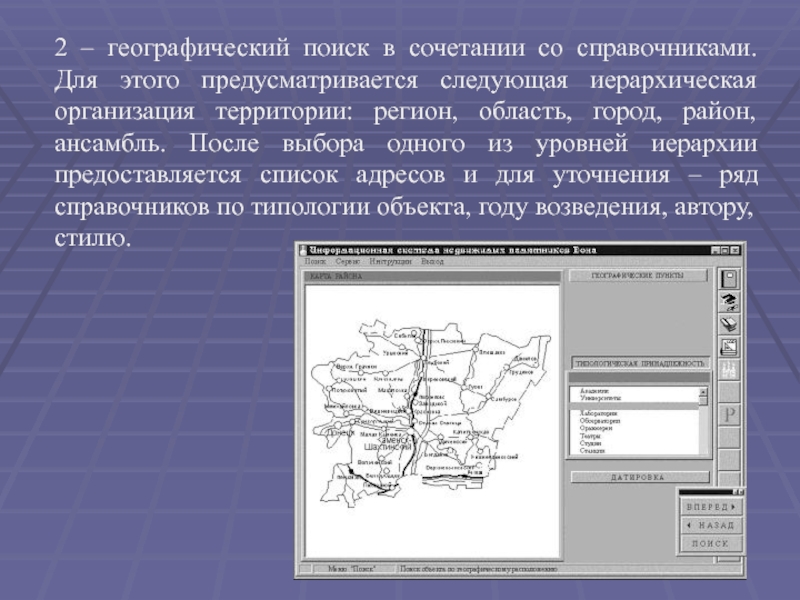Image resolution: width=800 pixels, height=600 pixels.
Task: Click the printer icon in the side toolbar
Action: point(730,324)
